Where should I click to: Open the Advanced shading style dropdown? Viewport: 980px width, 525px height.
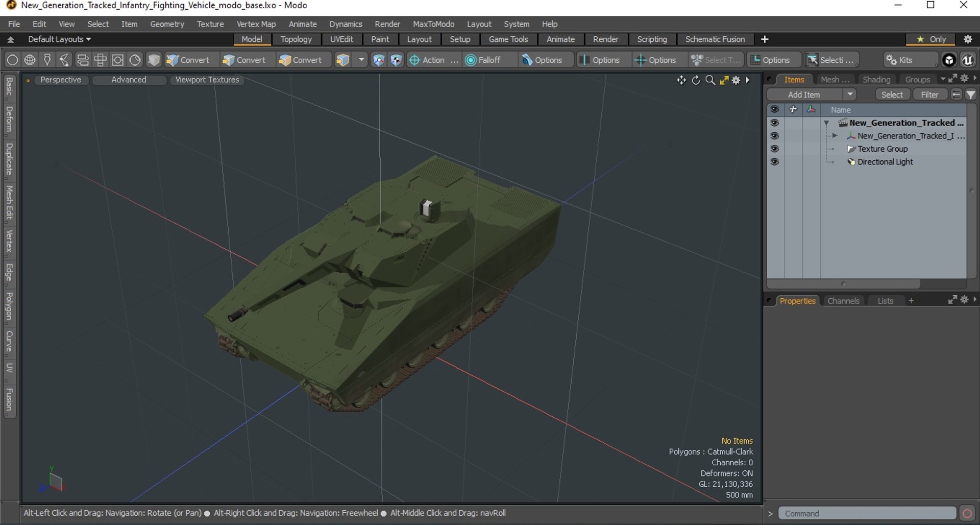pos(129,80)
